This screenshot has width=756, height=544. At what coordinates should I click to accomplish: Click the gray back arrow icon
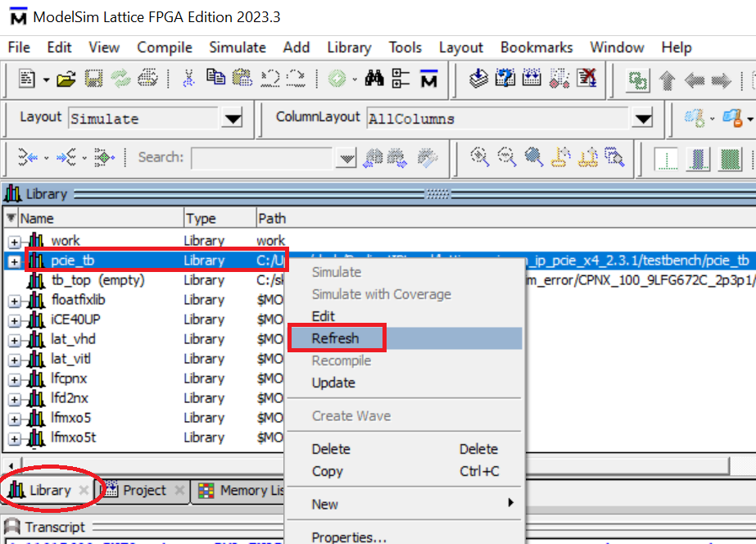695,81
